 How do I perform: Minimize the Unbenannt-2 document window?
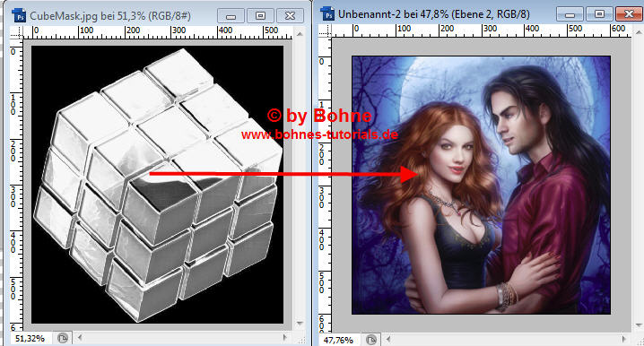(570, 14)
